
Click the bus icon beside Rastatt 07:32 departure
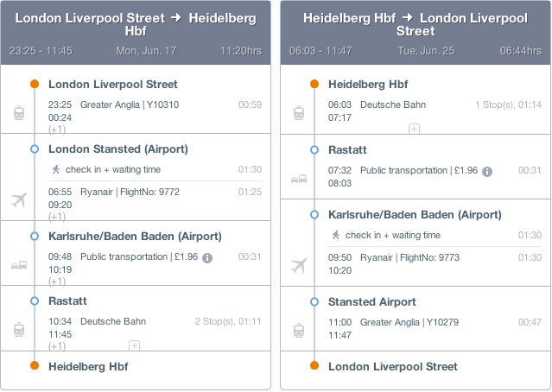click(298, 179)
